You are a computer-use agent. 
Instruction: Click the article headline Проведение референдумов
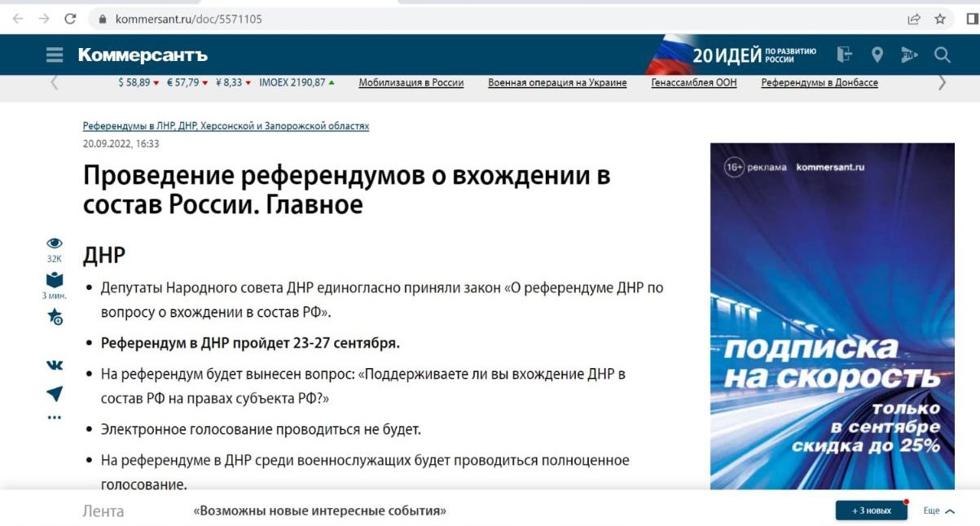pyautogui.click(x=347, y=190)
